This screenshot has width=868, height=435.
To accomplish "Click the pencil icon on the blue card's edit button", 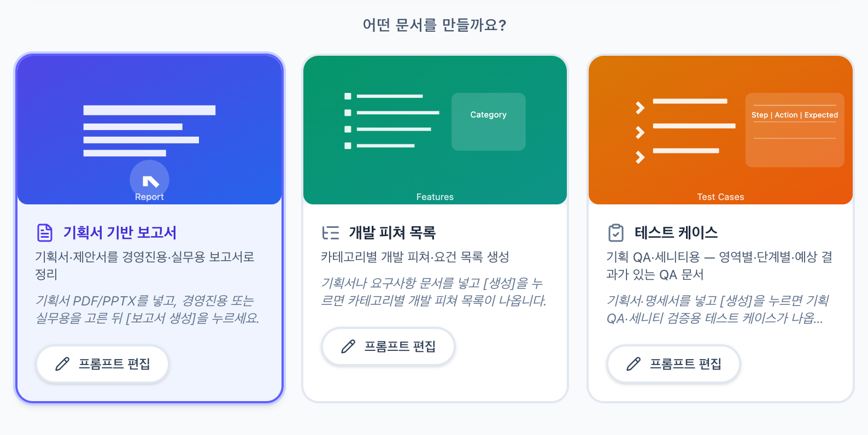I will point(62,363).
